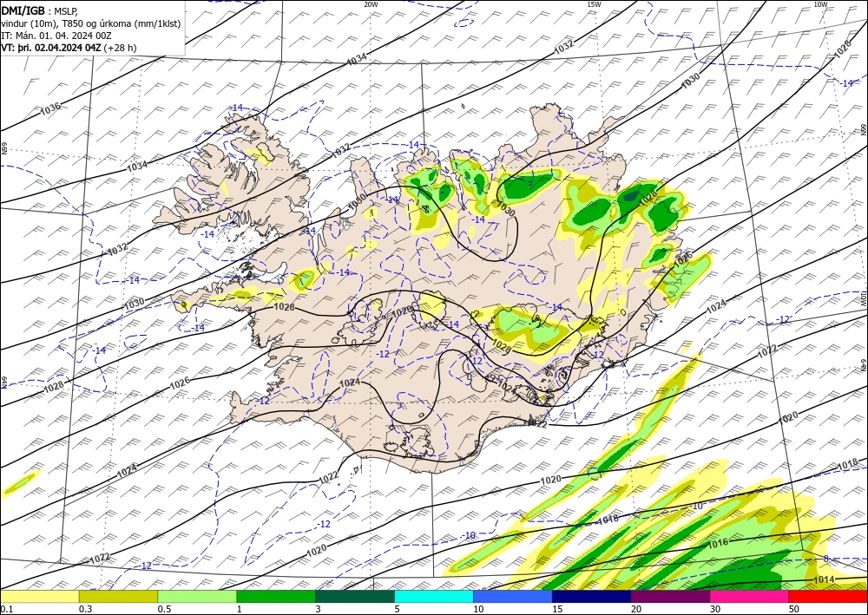
Task: Pick the cyan 5–10 legend swatch
Action: tap(434, 597)
